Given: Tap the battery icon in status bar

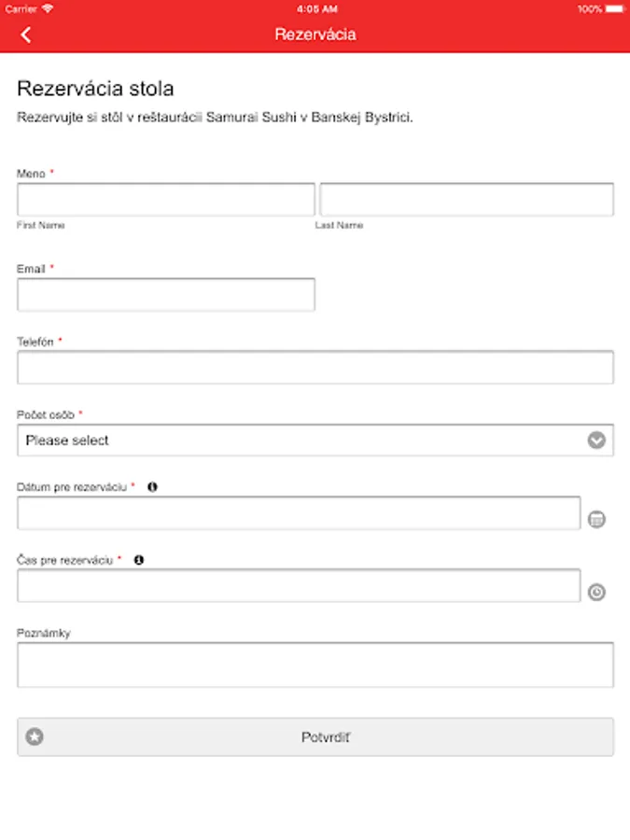Looking at the screenshot, I should click(615, 8).
